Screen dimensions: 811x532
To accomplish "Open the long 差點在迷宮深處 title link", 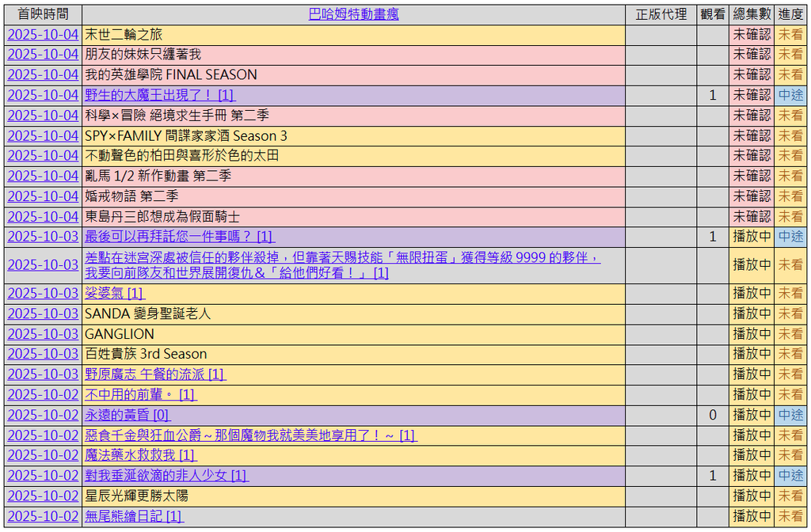I will click(x=342, y=258).
